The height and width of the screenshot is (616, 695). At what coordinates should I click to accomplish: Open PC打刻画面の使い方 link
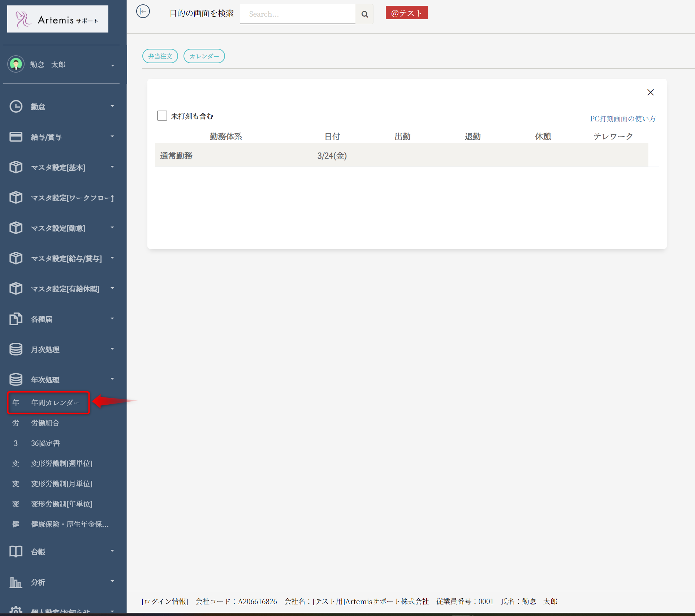tap(622, 119)
